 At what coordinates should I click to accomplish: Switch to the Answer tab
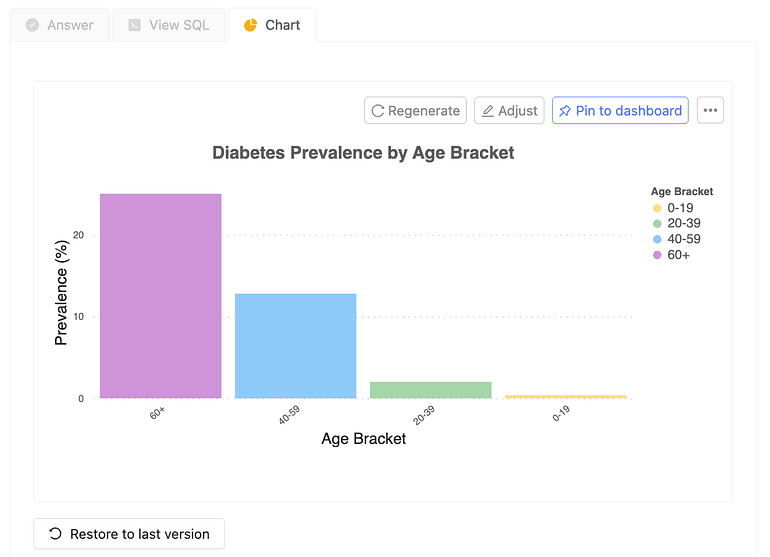[x=59, y=25]
